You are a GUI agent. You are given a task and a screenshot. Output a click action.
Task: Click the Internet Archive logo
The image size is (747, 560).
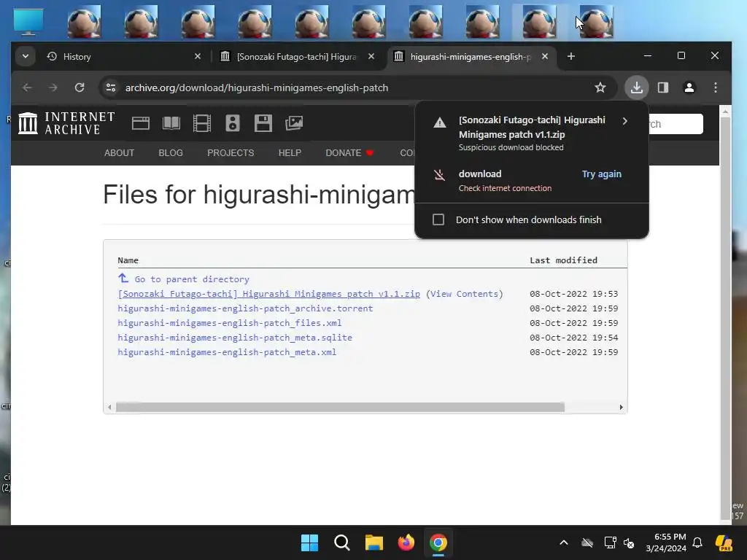click(66, 123)
